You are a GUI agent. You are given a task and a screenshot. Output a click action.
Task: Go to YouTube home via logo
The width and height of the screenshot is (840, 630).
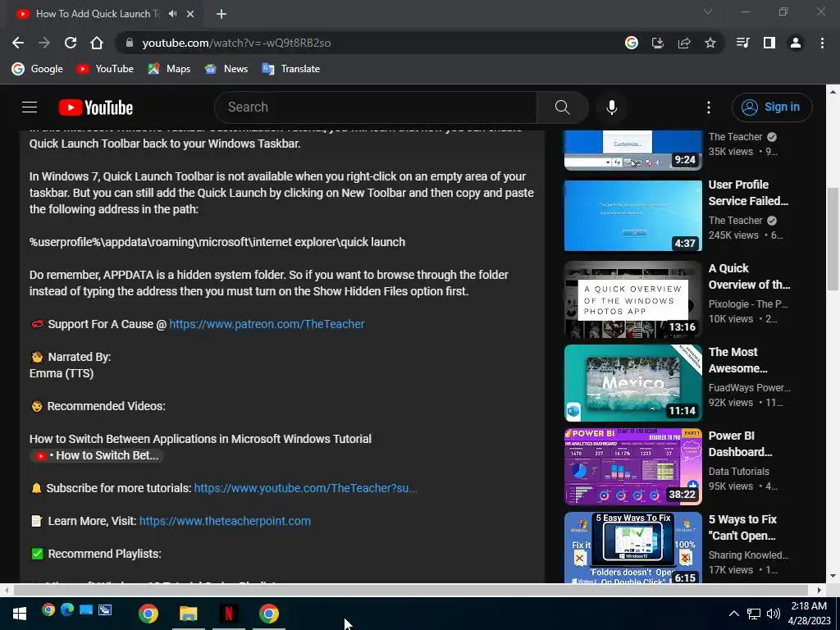[96, 107]
